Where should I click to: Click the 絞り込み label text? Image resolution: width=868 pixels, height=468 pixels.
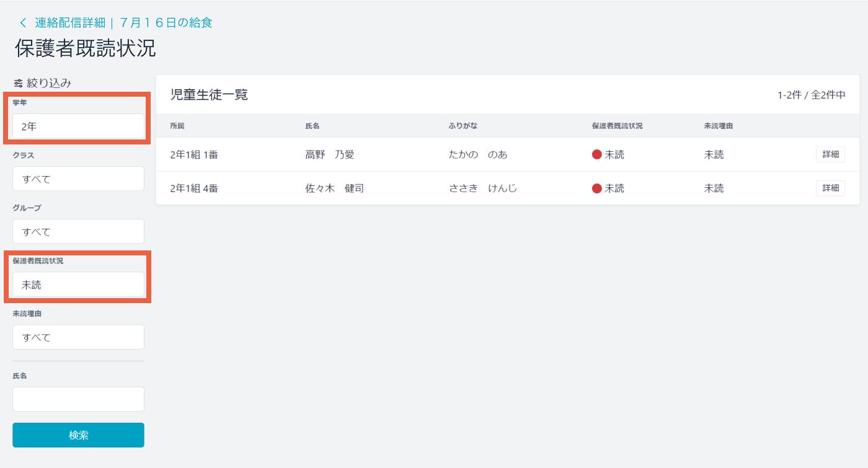coord(50,82)
